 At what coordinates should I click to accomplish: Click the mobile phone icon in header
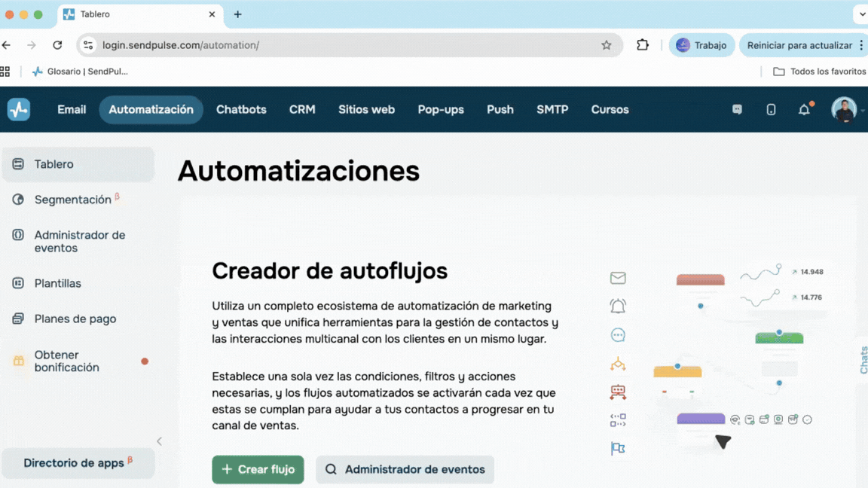[x=771, y=110]
